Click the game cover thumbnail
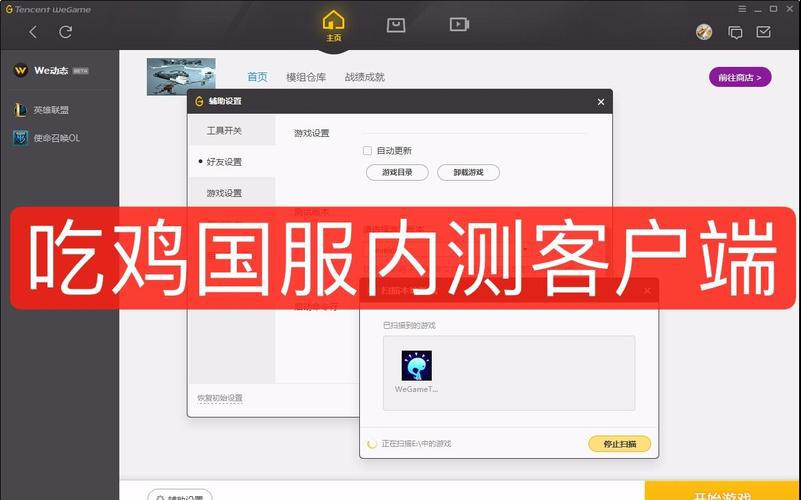The width and height of the screenshot is (801, 500). click(181, 77)
